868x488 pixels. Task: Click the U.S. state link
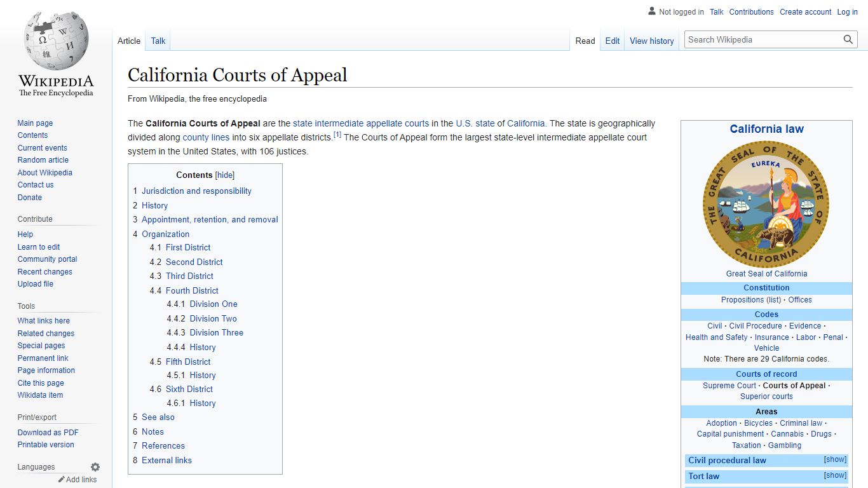(475, 124)
